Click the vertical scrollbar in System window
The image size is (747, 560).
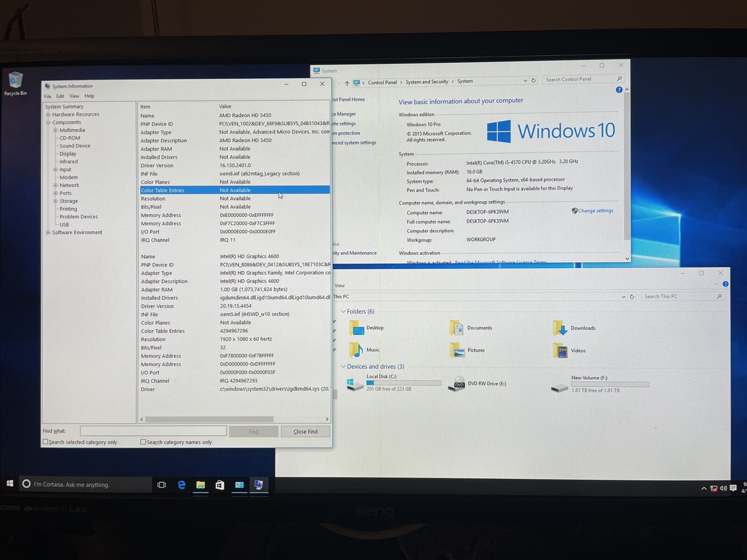coord(627,166)
